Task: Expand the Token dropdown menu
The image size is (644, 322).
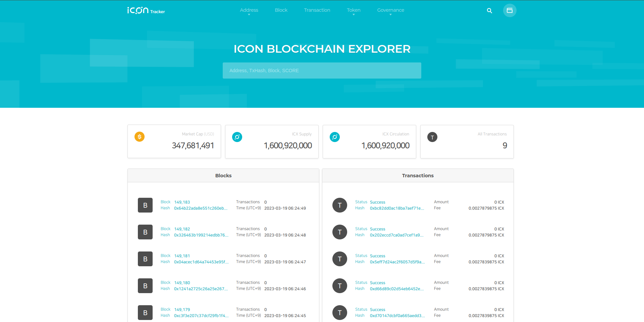Action: point(354,10)
